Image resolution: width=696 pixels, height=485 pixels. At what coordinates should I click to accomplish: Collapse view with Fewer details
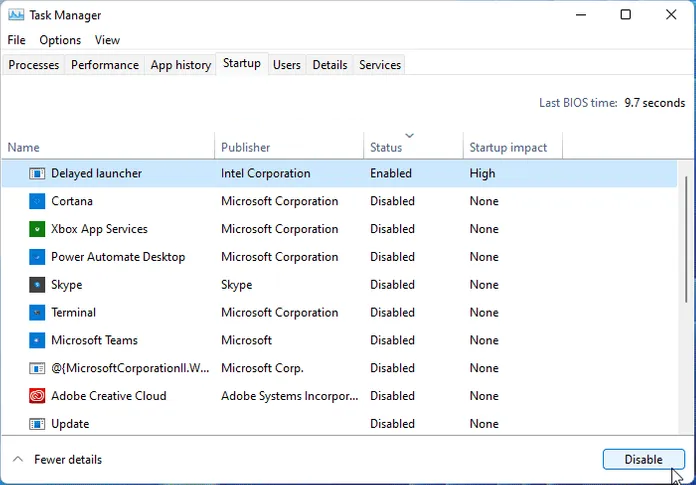point(58,459)
